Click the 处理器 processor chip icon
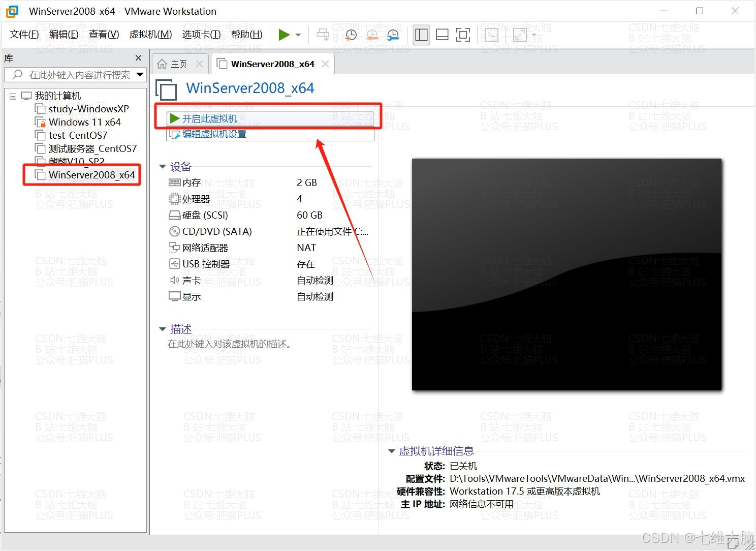 click(174, 199)
